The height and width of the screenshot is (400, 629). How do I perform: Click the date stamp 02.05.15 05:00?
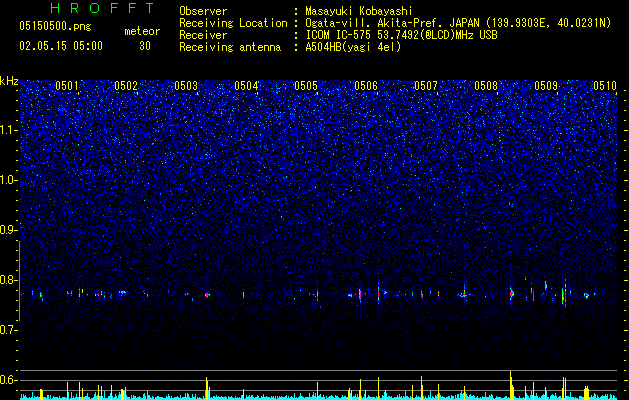(61, 46)
